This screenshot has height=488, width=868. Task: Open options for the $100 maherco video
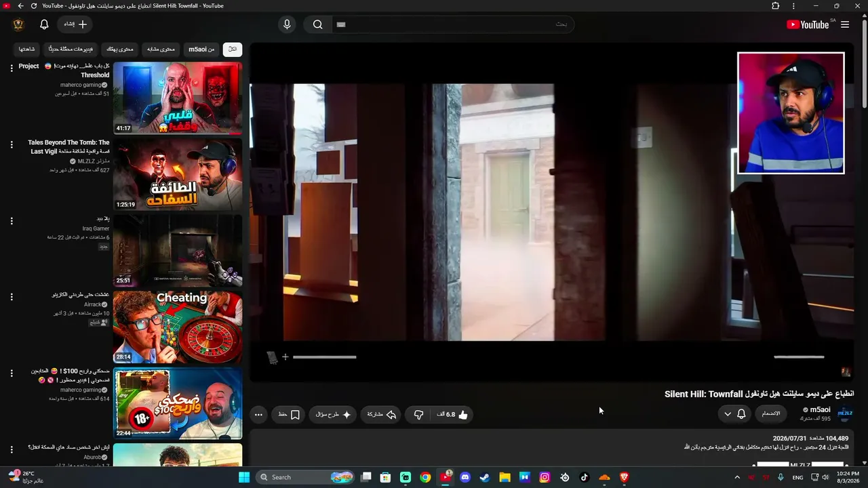click(x=11, y=373)
